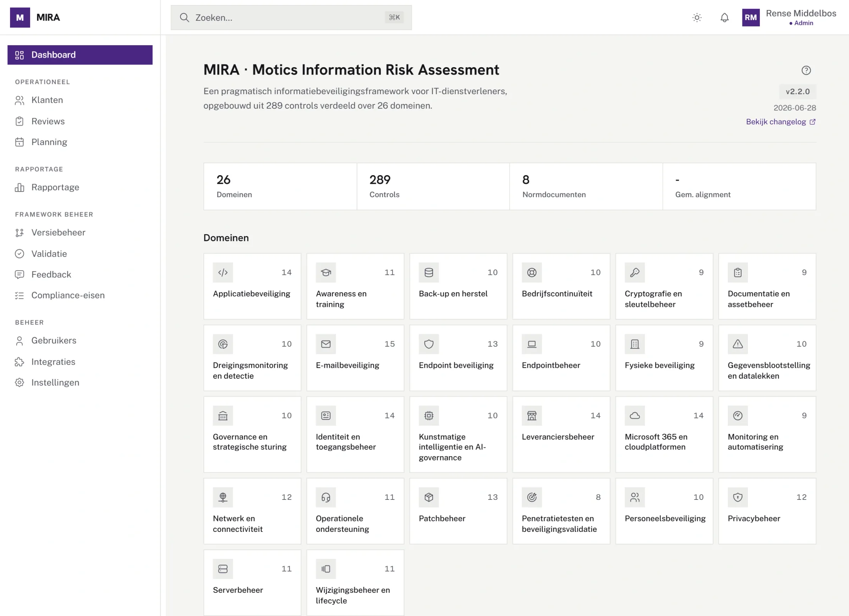
Task: Open Dashboard in the sidebar
Action: (80, 55)
